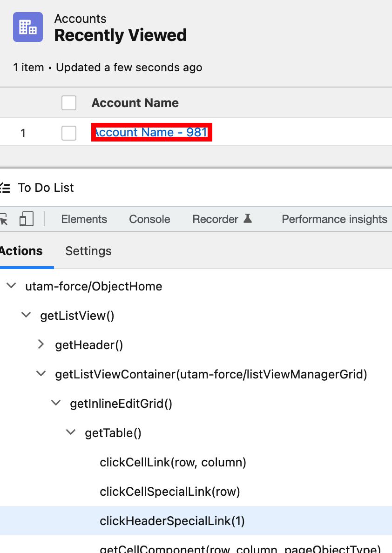Expand the getHeader() node

tap(41, 344)
